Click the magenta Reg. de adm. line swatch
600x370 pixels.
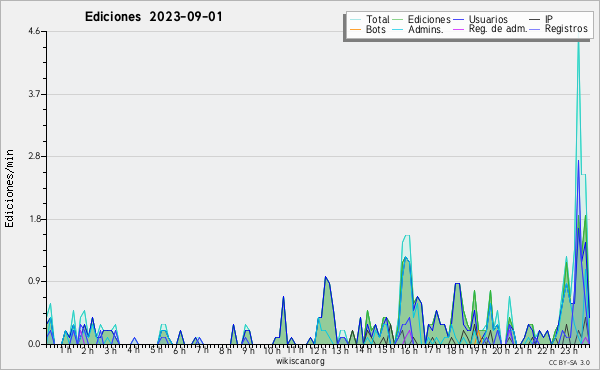[x=458, y=29]
